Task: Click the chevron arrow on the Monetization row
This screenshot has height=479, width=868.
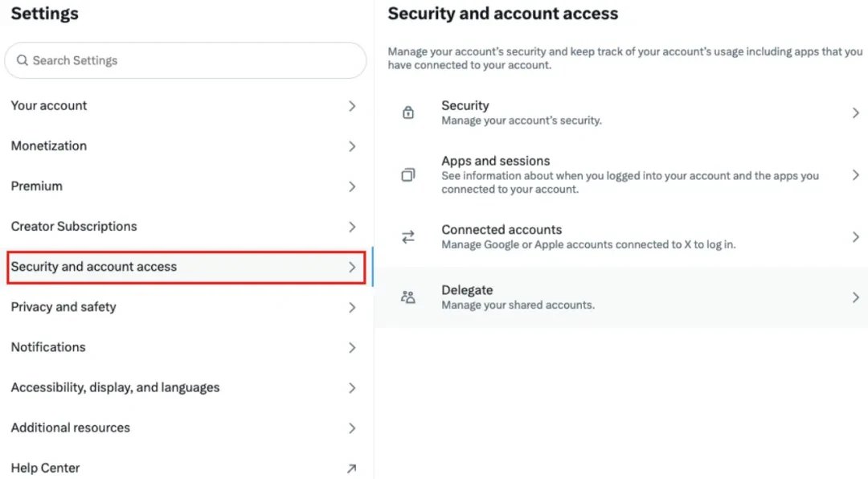Action: coord(352,146)
